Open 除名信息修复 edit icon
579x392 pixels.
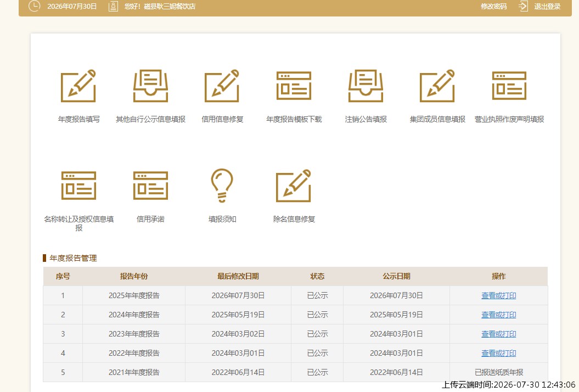coord(294,186)
